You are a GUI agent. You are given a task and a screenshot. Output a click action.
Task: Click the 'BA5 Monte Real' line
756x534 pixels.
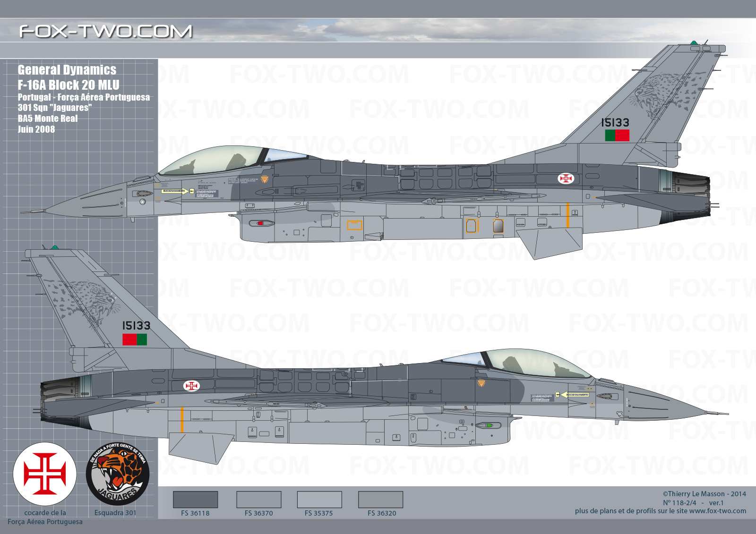48,119
